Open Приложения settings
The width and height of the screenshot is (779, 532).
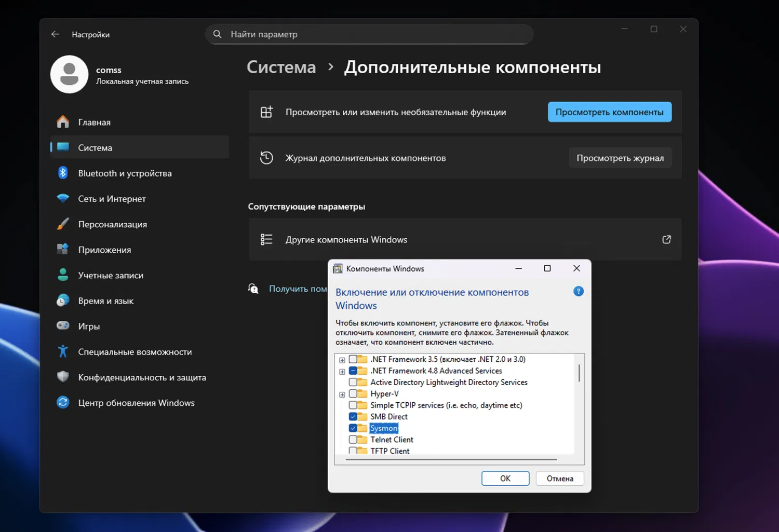point(139,249)
